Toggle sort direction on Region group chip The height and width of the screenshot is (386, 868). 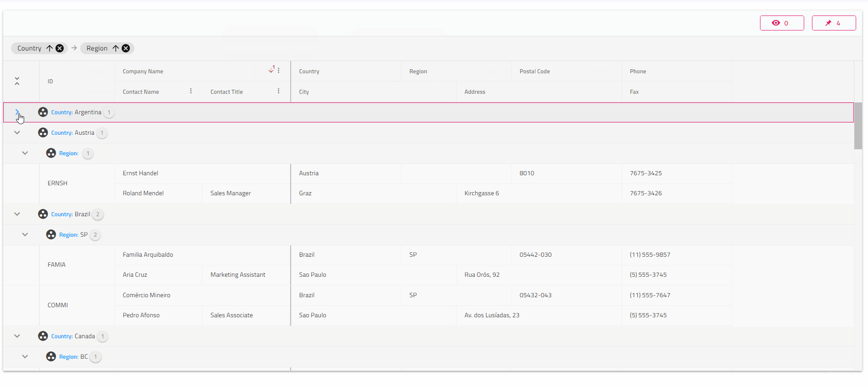coord(116,48)
